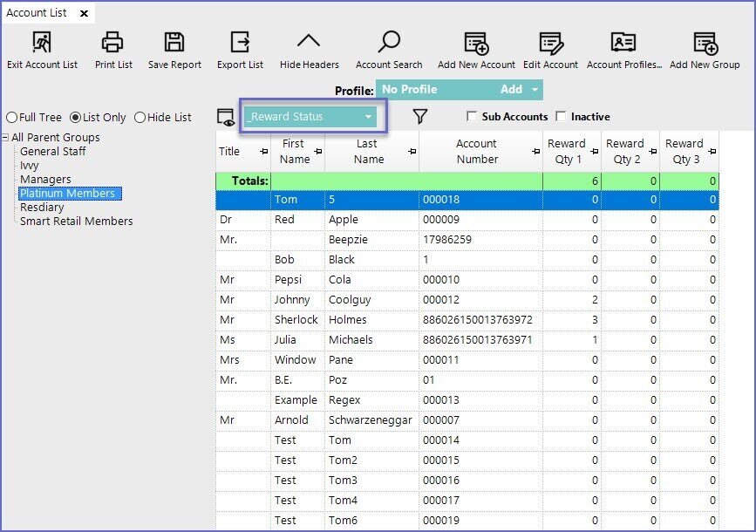This screenshot has width=756, height=532.
Task: Open Account Profiles from the toolbar
Action: 623,43
